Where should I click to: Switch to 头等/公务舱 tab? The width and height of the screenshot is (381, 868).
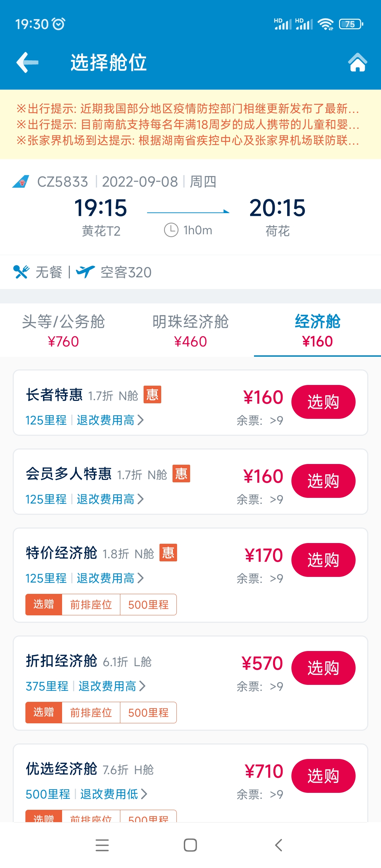(x=64, y=331)
